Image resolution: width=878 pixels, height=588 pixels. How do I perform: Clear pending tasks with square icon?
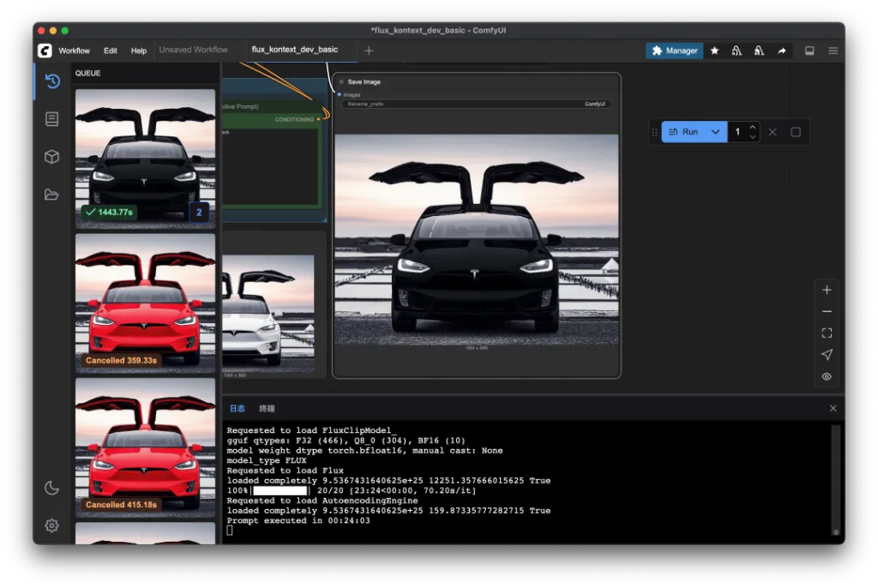point(796,132)
